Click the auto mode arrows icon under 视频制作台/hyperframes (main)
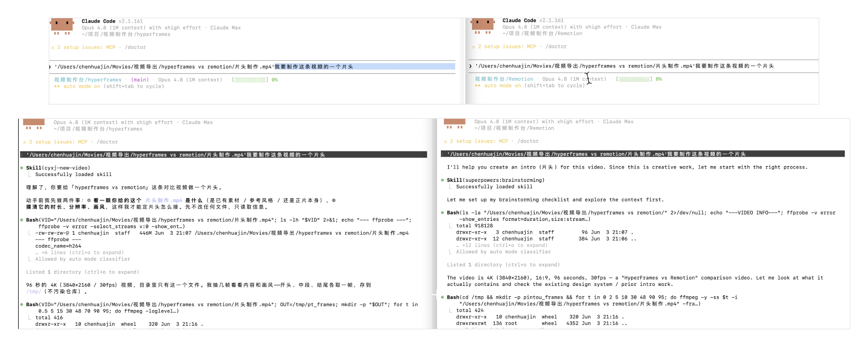Image resolution: width=868 pixels, height=347 pixels. (57, 86)
